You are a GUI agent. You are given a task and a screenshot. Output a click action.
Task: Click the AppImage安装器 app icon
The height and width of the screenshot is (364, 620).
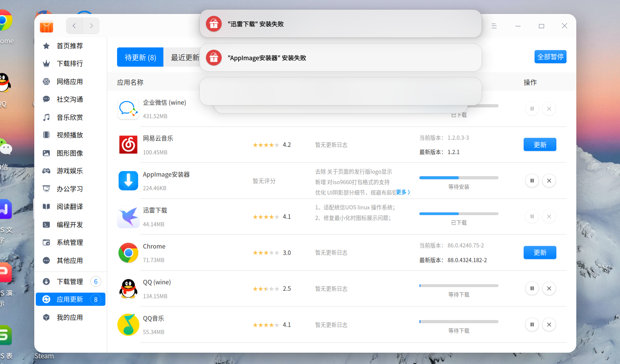[128, 181]
